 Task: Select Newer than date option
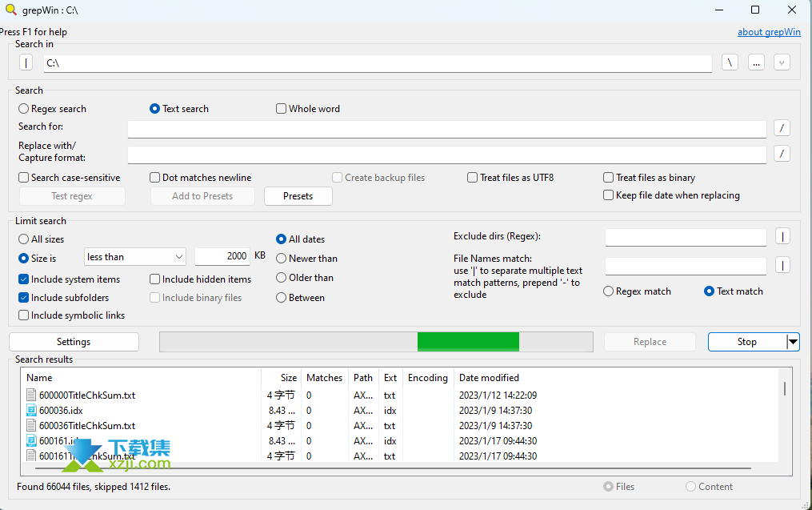(x=281, y=258)
